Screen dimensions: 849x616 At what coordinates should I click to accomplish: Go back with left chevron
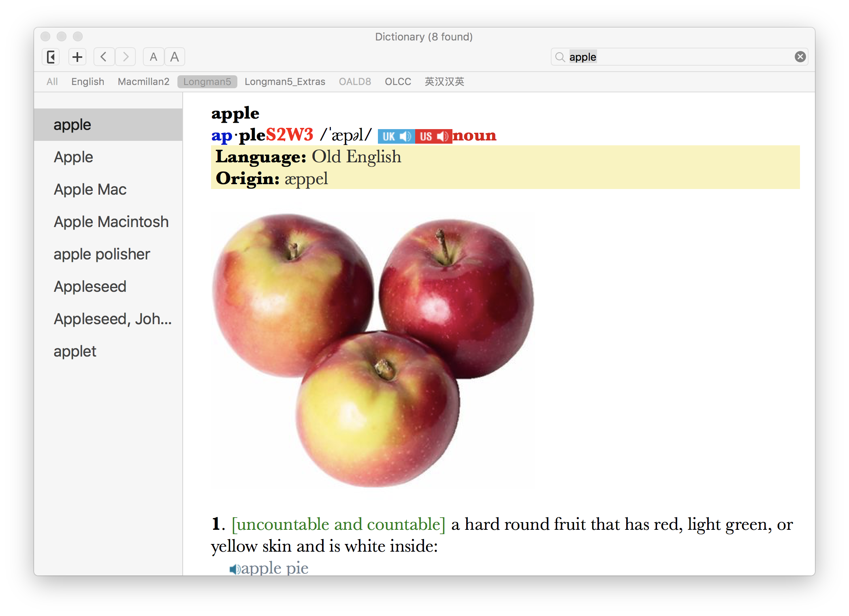click(104, 57)
